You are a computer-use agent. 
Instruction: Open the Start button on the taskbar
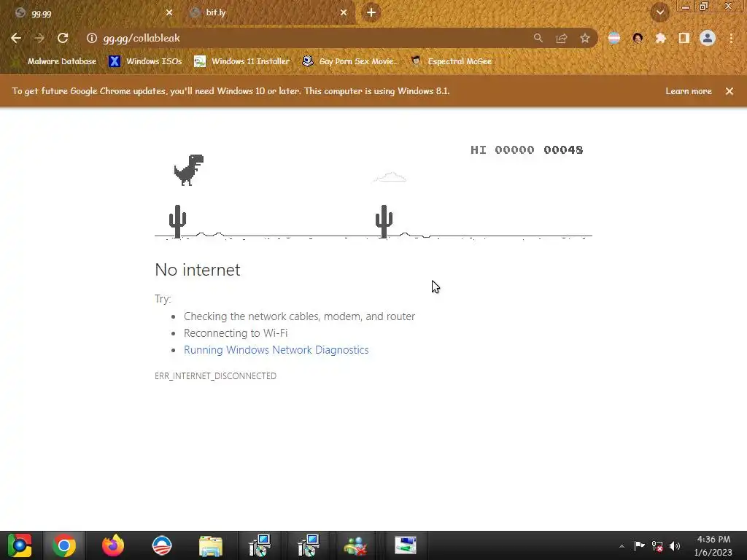tap(20, 545)
